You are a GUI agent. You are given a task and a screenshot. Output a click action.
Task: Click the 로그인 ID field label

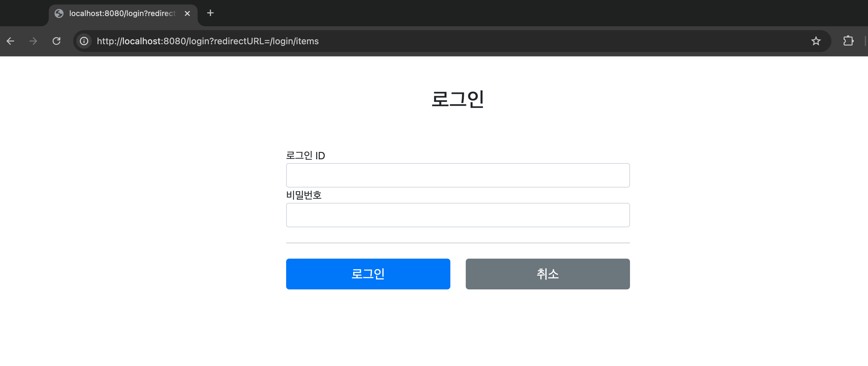tap(305, 155)
